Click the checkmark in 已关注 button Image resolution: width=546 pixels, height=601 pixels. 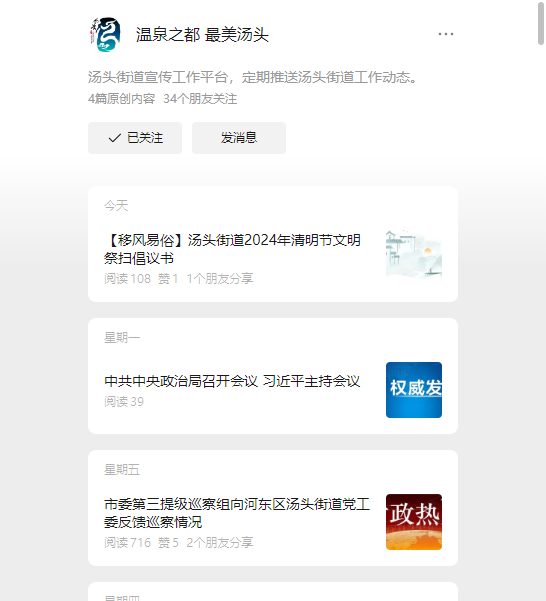coord(115,138)
